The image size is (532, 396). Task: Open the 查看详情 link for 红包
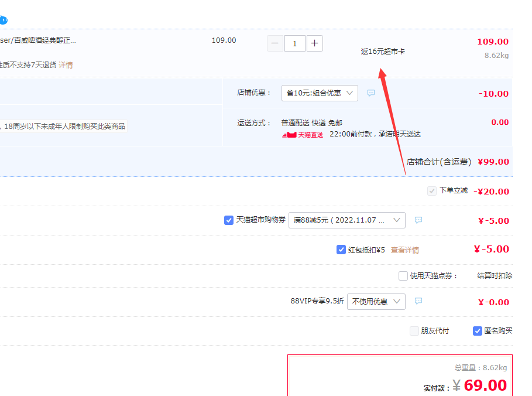[x=405, y=250]
